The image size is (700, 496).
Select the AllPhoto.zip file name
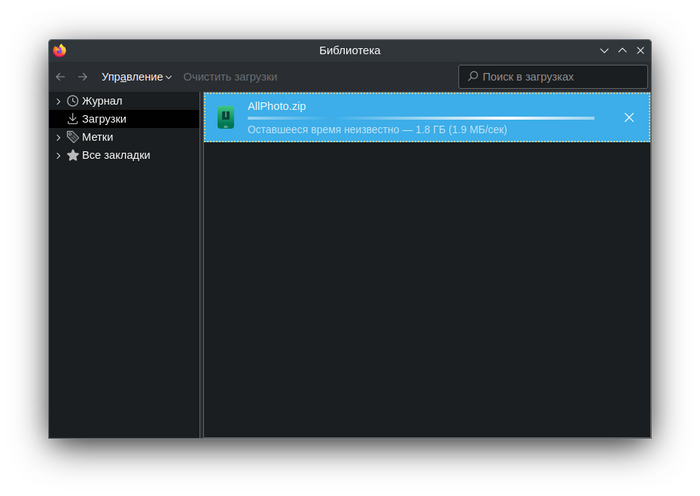(x=276, y=106)
